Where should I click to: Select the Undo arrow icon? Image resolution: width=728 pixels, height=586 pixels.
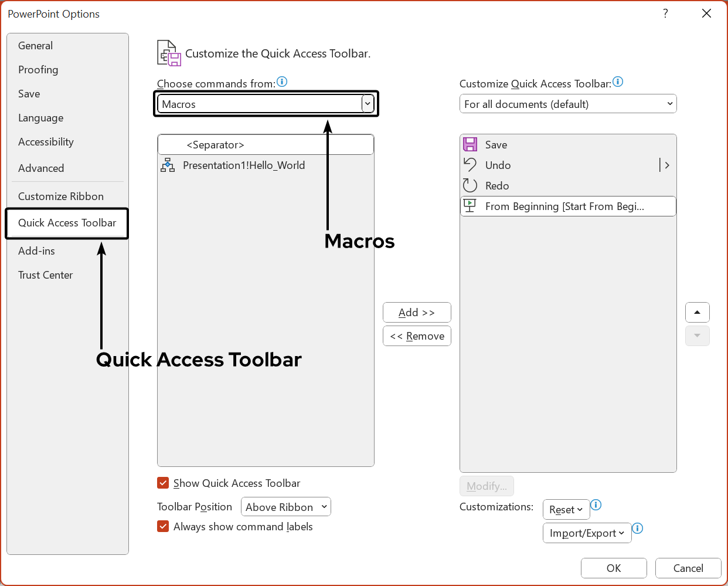[470, 165]
